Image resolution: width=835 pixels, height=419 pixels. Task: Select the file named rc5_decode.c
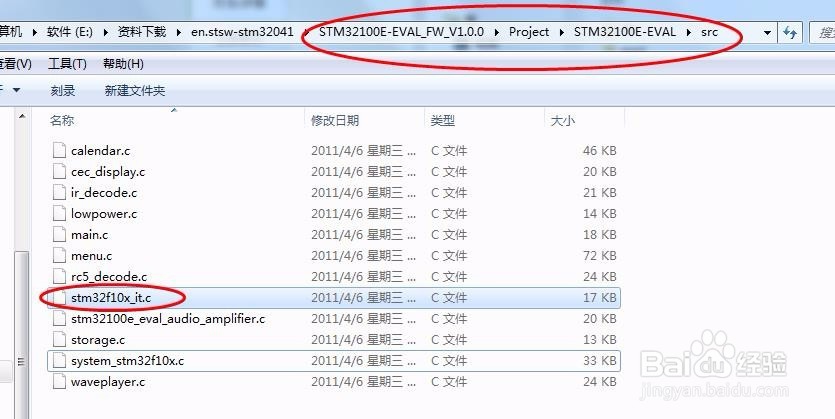[x=109, y=277]
